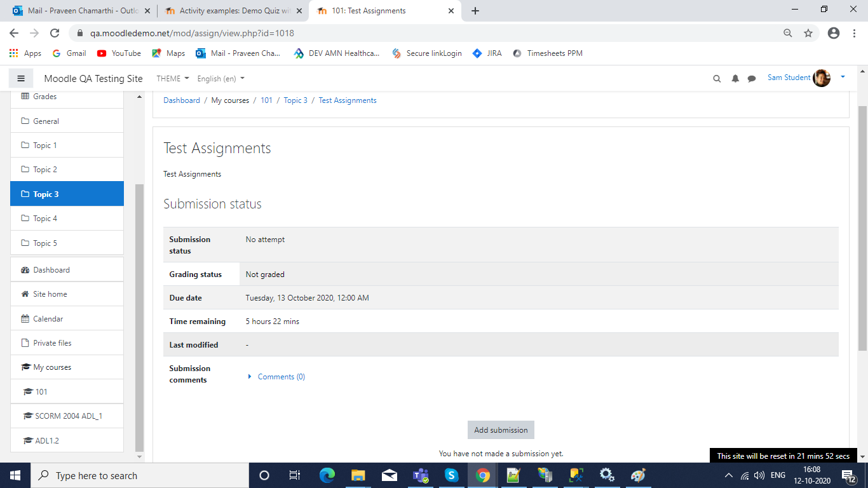Open the Action Center notifications icon
Viewport: 868px width, 488px height.
point(848,475)
